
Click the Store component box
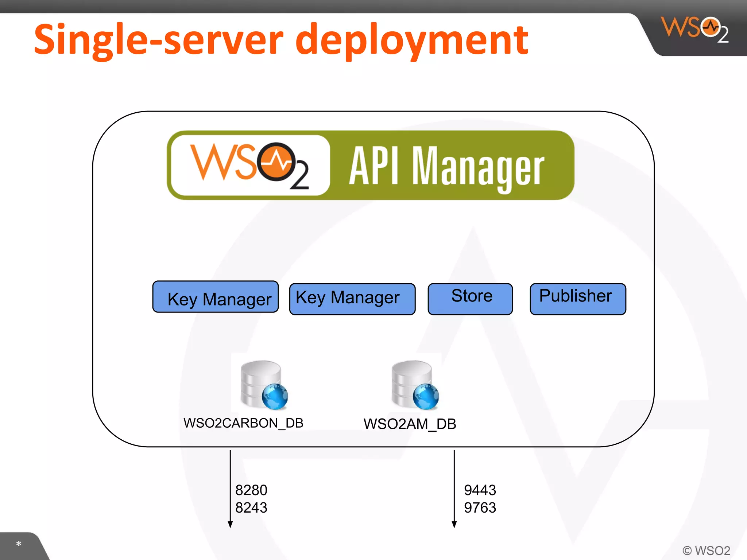(470, 299)
